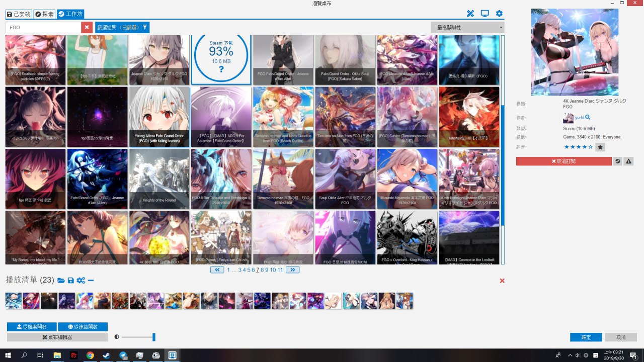
Task: Expand the filter results dropdown
Action: coord(122,28)
